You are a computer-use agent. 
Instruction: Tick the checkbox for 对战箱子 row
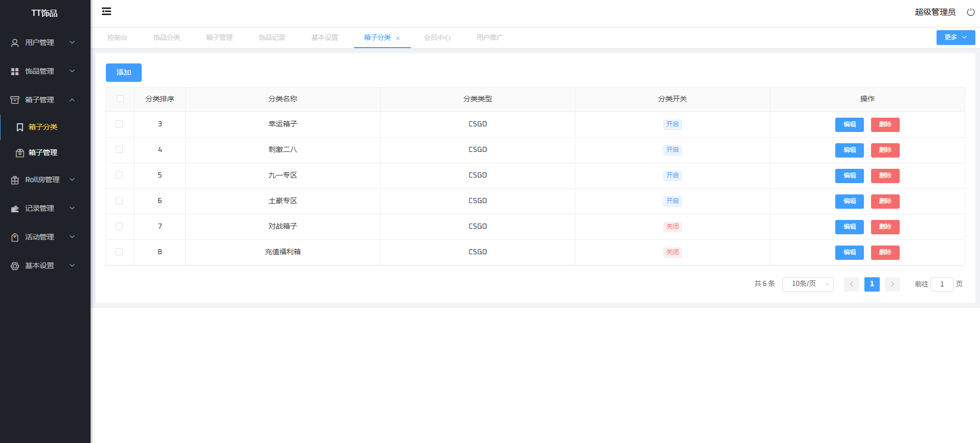point(119,226)
